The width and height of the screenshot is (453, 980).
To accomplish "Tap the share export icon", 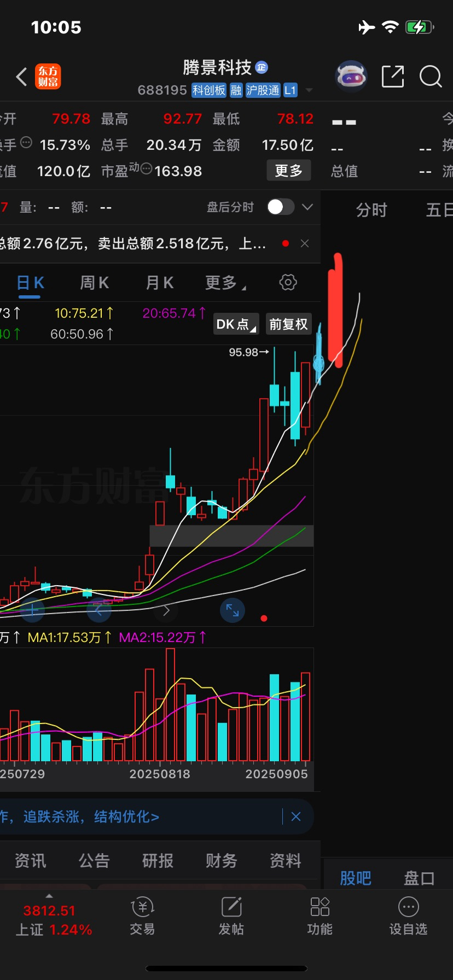I will coord(392,76).
